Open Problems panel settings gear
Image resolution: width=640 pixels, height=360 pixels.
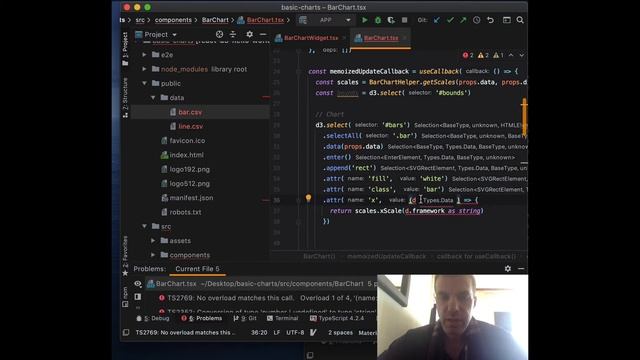(508, 269)
